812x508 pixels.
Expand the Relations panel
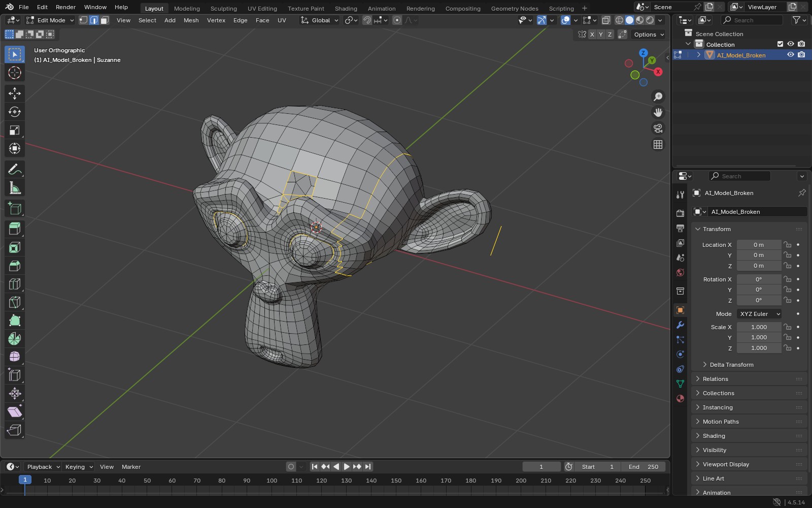pos(749,379)
